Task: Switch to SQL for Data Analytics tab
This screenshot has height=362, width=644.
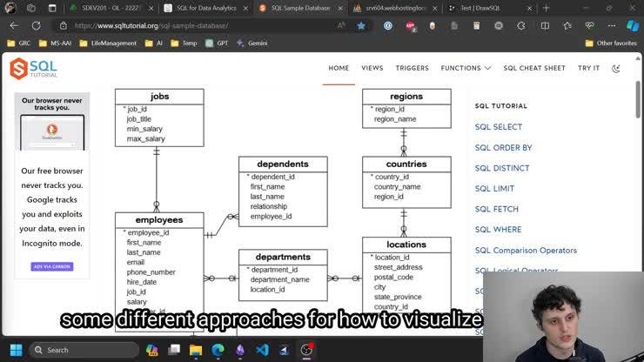Action: coord(205,8)
